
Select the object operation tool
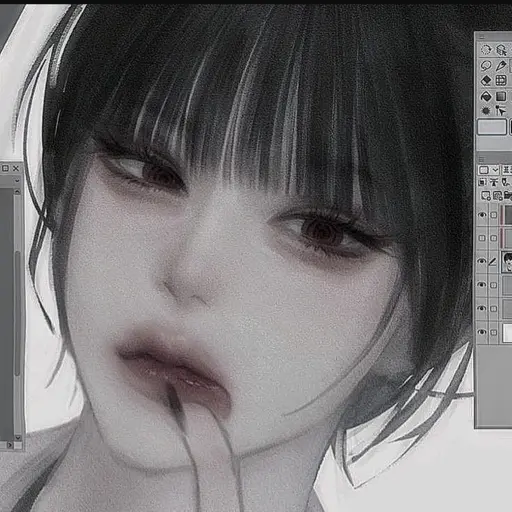(501, 50)
